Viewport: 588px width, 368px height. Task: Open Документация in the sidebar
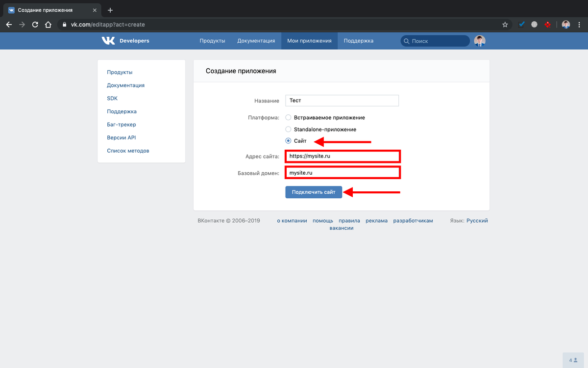[125, 85]
